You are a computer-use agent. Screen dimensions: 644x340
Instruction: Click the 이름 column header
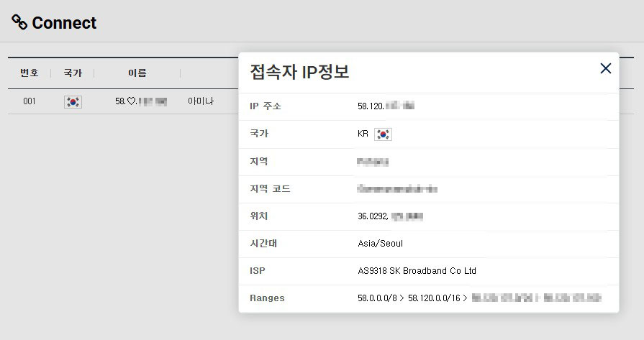point(137,73)
